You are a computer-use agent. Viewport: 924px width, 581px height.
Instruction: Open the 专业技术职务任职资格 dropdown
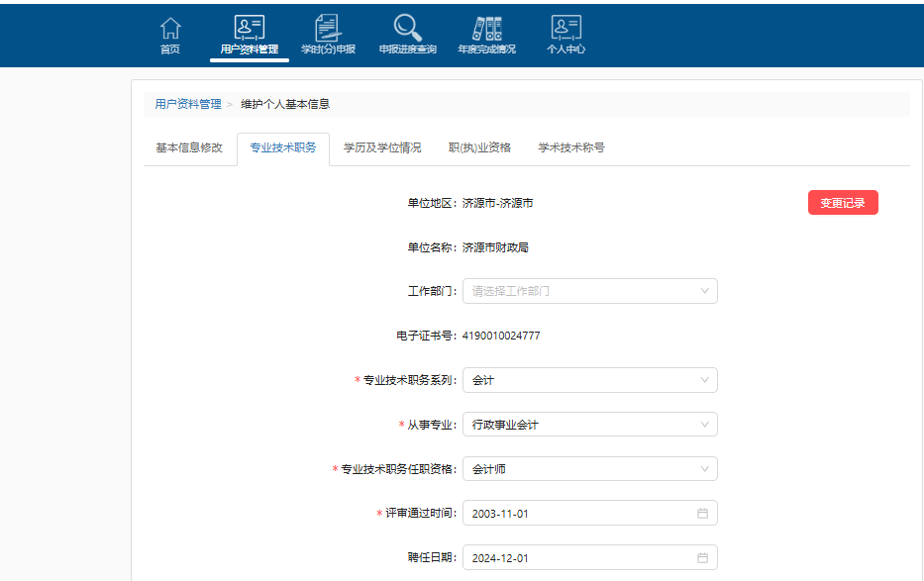(x=589, y=469)
